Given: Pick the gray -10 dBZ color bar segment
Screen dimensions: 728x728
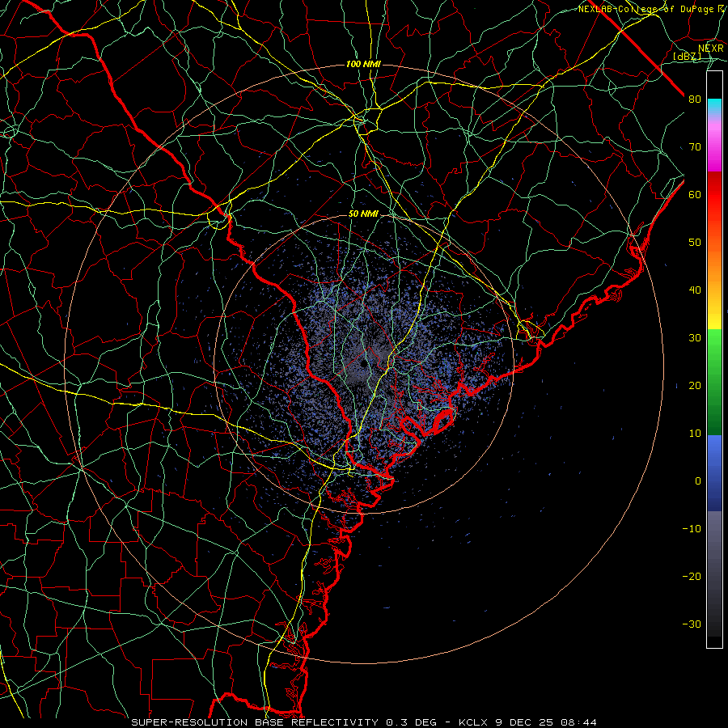Looking at the screenshot, I should [x=714, y=528].
